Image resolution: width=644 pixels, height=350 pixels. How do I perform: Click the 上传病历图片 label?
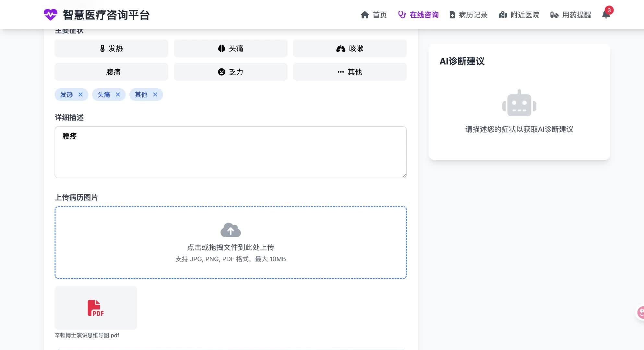(x=76, y=197)
